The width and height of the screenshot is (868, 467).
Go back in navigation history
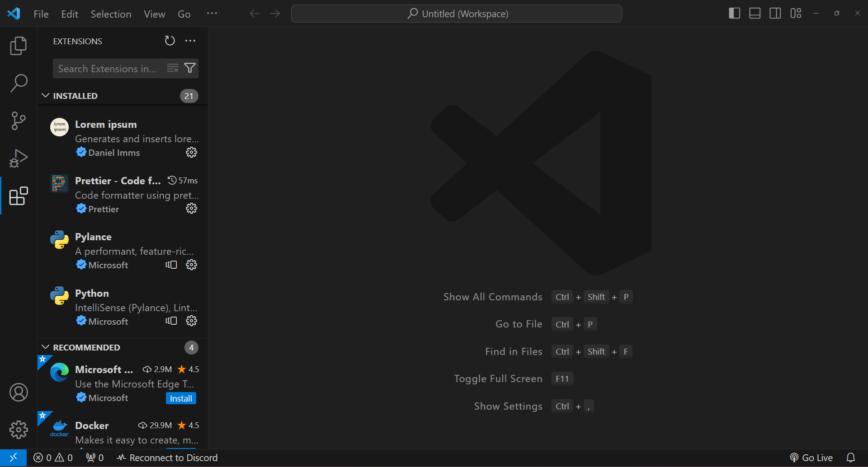point(255,14)
